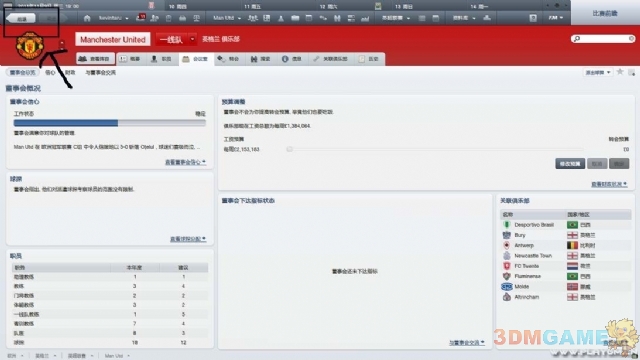The height and width of the screenshot is (360, 640).
Task: Click inside the search input field
Action: coord(604,39)
